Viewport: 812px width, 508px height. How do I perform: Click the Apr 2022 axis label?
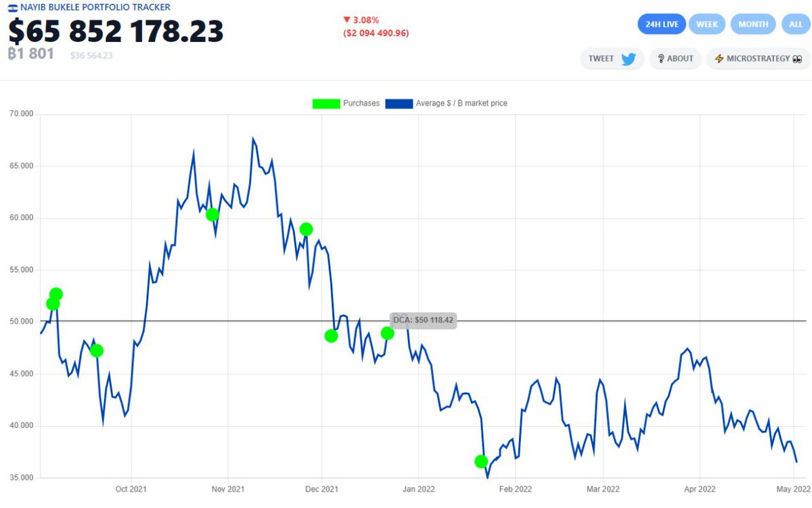click(699, 488)
